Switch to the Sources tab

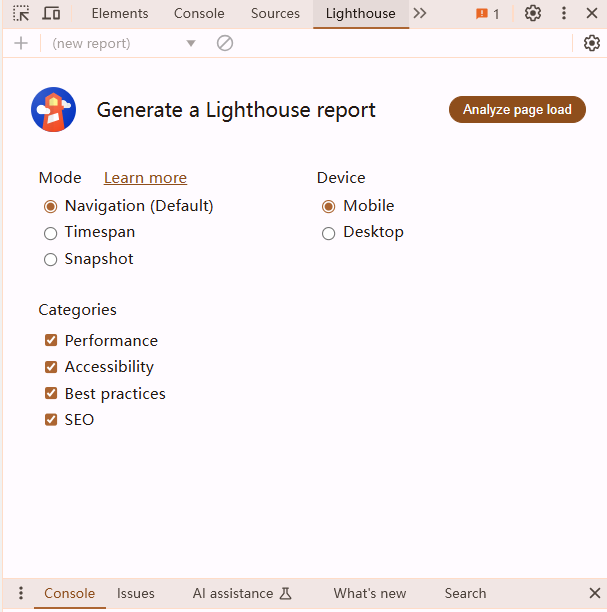pyautogui.click(x=275, y=13)
